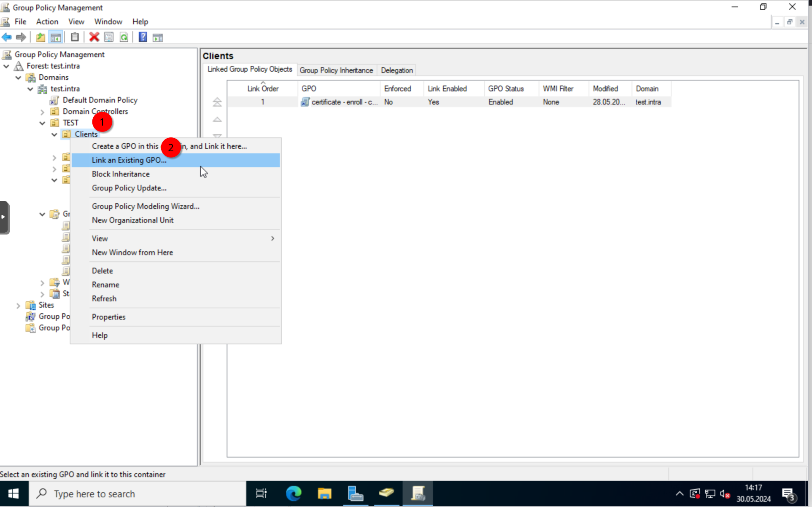Sort by the Enforced column header

[x=402, y=89]
